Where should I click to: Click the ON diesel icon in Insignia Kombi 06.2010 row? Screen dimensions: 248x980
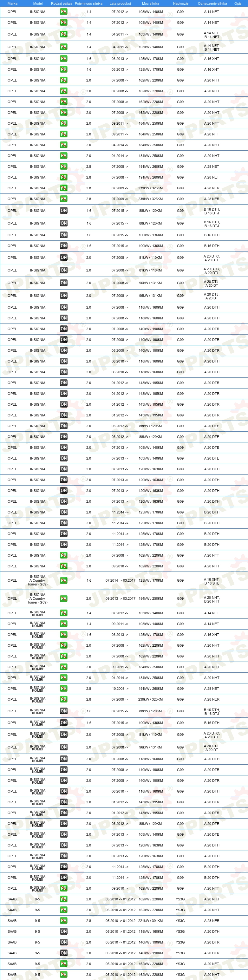(63, 791)
